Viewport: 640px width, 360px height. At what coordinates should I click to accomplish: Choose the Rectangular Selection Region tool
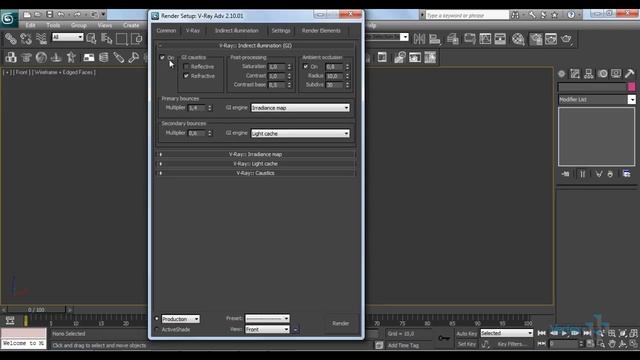[122, 39]
